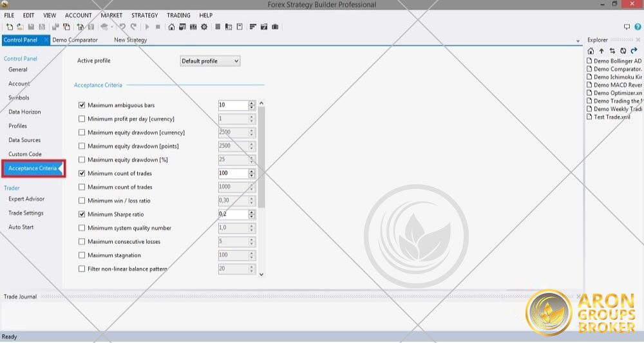
Task: Enable Maximum count of trades checkbox
Action: click(82, 187)
